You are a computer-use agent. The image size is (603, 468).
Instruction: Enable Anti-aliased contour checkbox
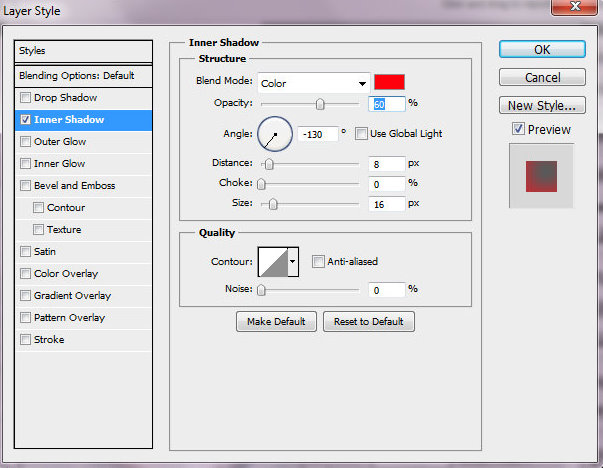pos(318,261)
